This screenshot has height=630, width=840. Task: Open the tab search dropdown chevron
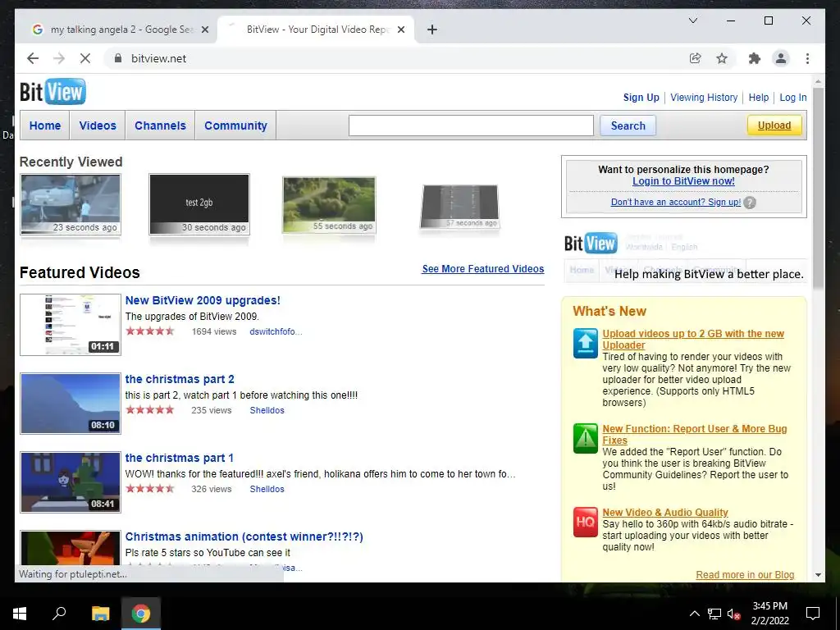coord(692,21)
